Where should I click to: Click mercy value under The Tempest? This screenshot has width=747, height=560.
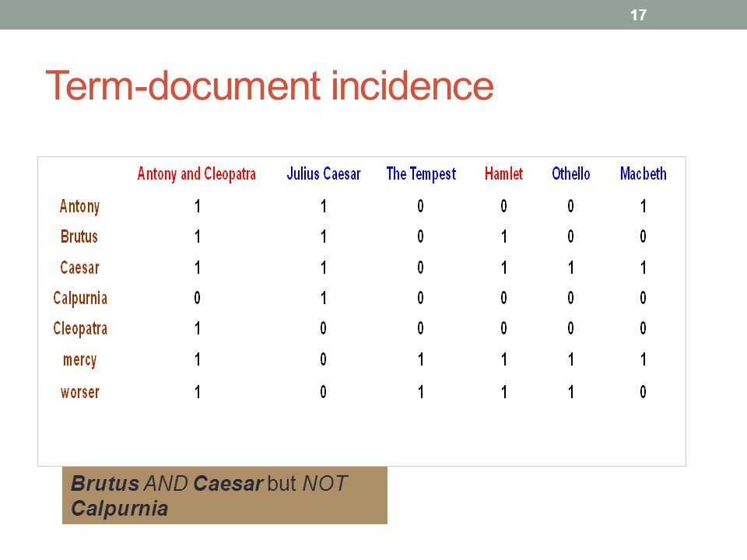[x=421, y=359]
